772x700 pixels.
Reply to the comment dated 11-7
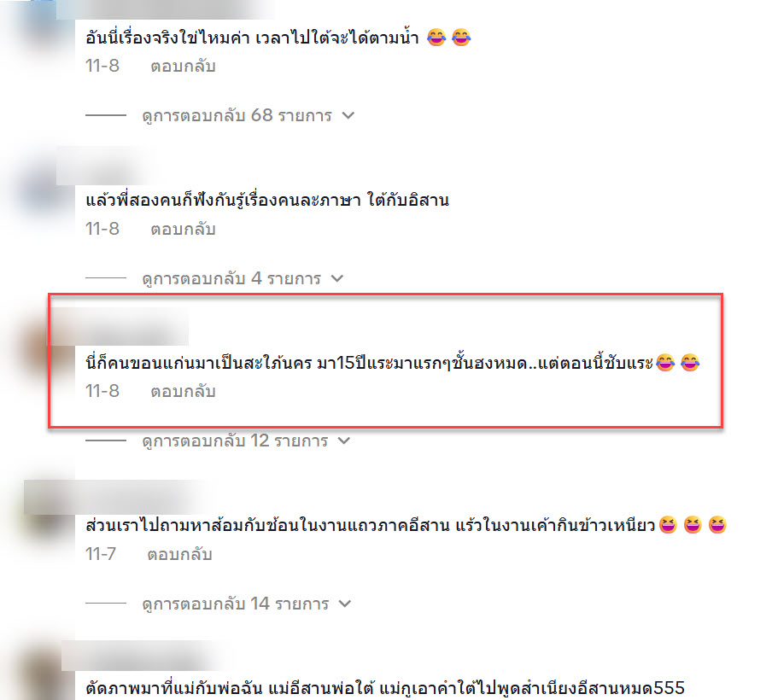tap(179, 554)
